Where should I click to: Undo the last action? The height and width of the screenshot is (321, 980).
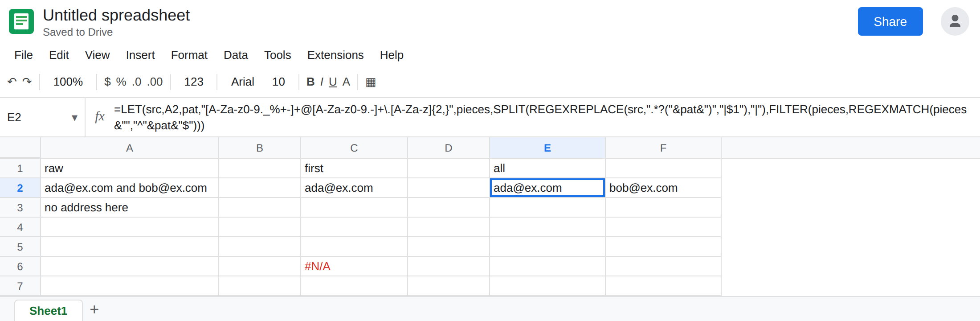coord(12,82)
